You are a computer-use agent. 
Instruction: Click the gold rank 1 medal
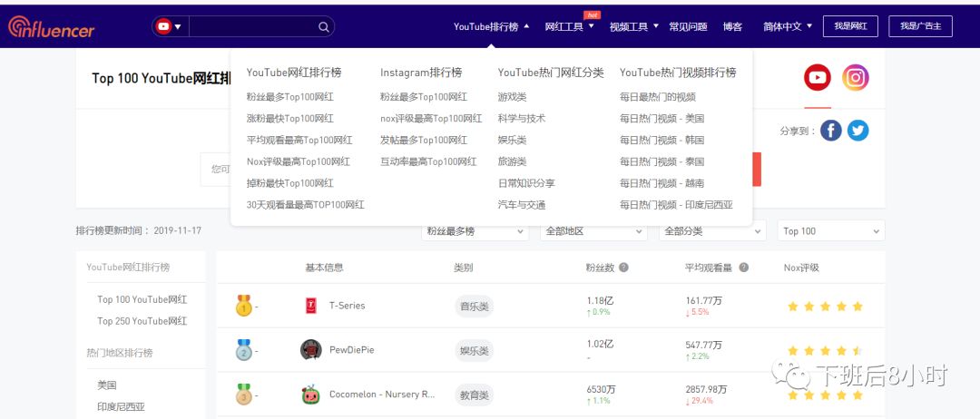click(x=244, y=306)
